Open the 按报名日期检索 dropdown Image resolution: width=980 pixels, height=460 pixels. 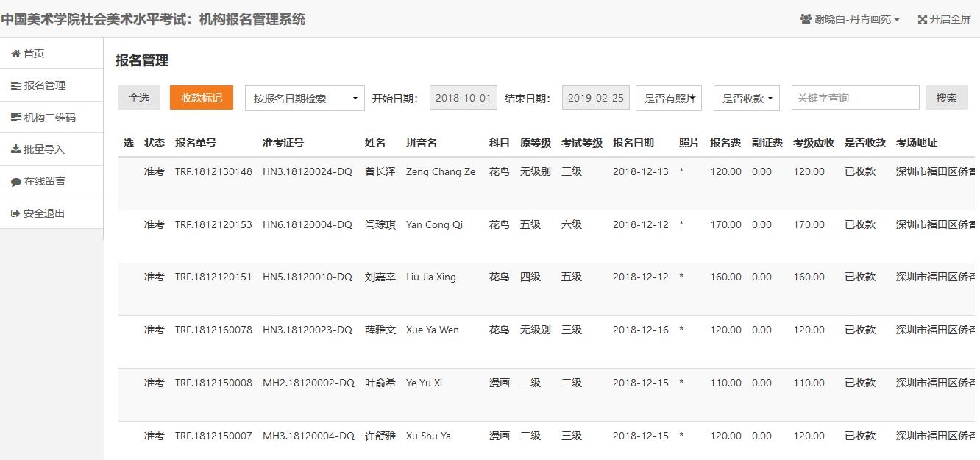pyautogui.click(x=305, y=98)
